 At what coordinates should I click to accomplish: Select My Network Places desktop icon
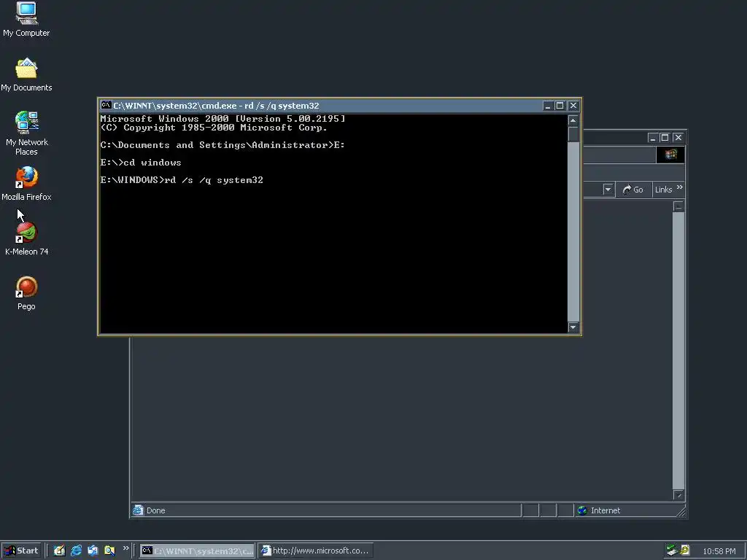point(26,133)
